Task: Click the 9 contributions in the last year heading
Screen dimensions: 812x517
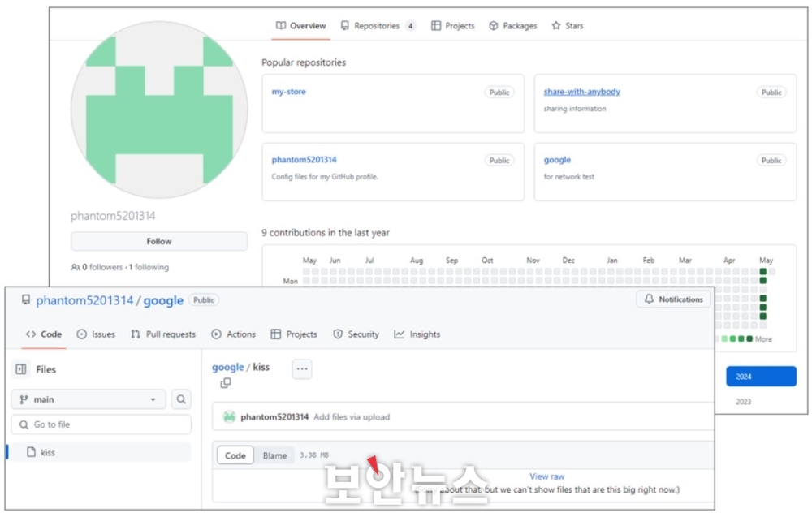Action: click(x=326, y=233)
